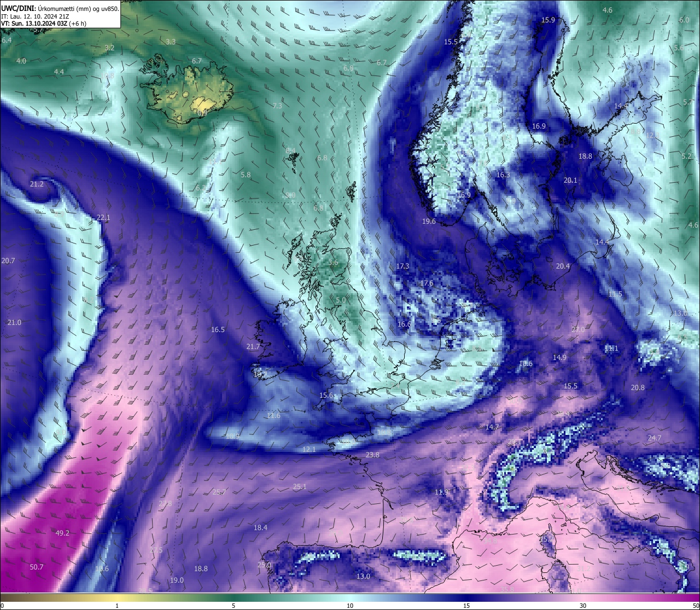The image size is (700, 610).
Task: Click the colorbar tick label 30
Action: [583, 606]
